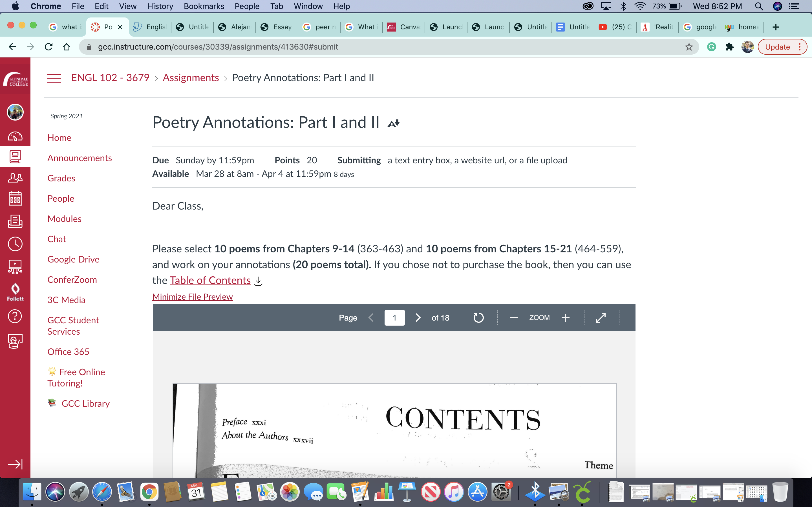Open file preview in fullscreen
Viewport: 812px width, 507px height.
tap(601, 317)
